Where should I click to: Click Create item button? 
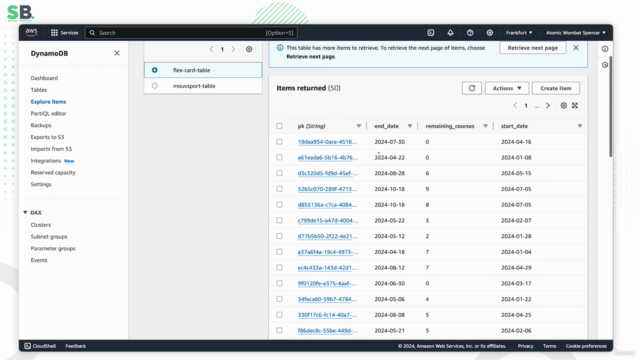tap(556, 88)
